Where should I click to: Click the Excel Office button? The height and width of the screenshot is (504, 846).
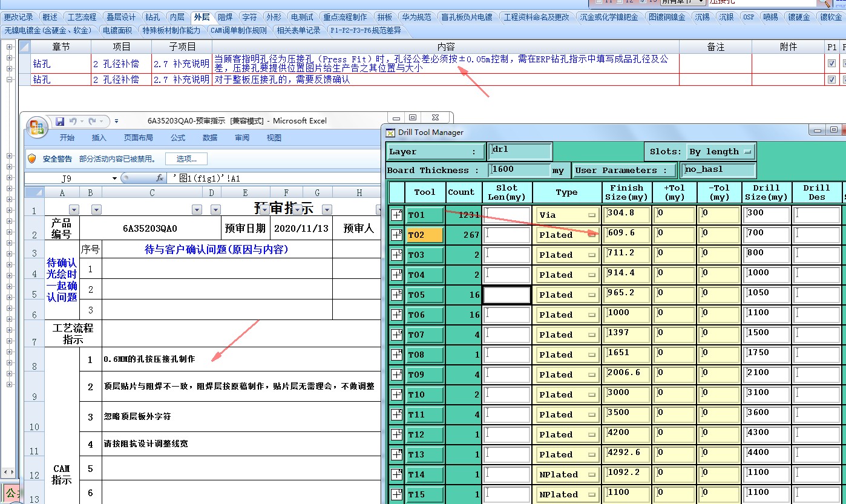pos(37,127)
